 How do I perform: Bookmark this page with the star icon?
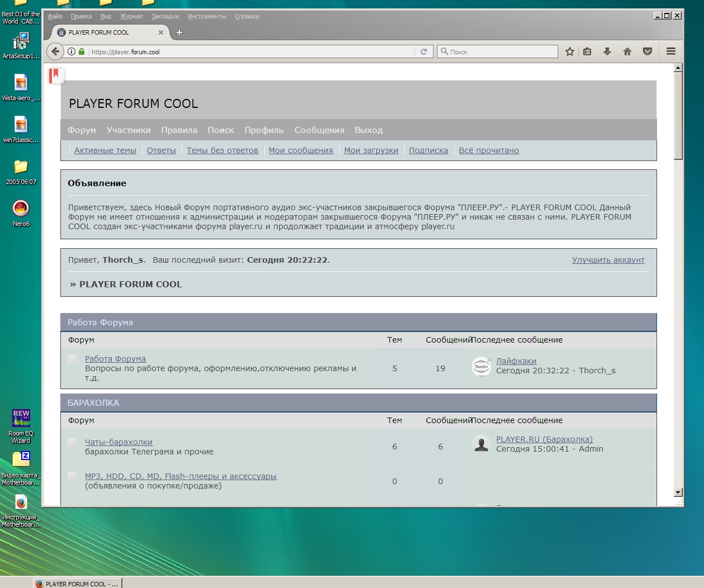(x=569, y=51)
